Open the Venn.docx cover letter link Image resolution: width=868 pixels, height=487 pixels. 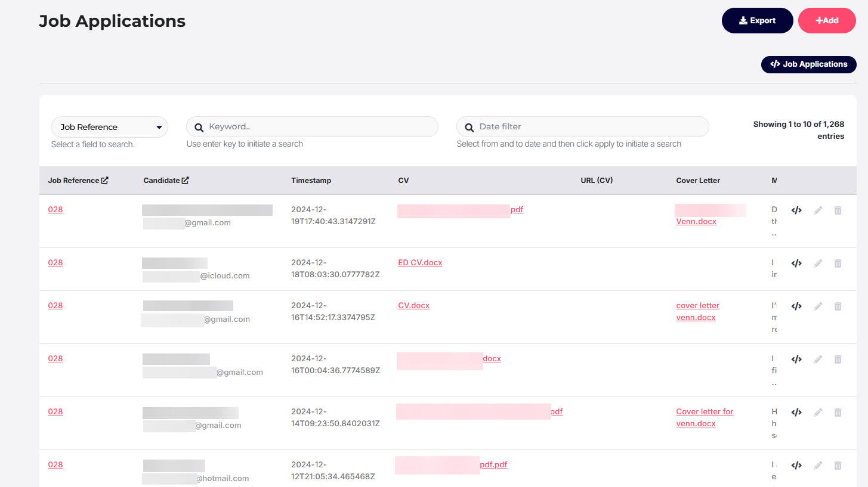coord(696,222)
